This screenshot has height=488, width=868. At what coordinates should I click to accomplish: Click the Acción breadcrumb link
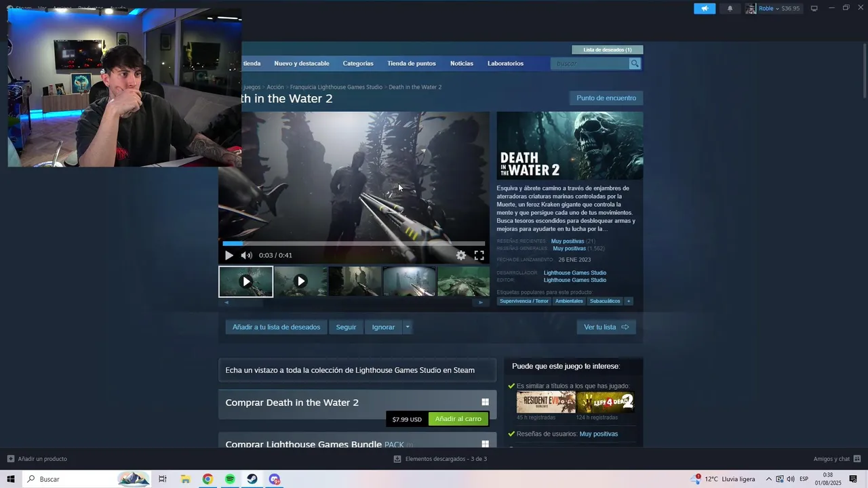[275, 87]
